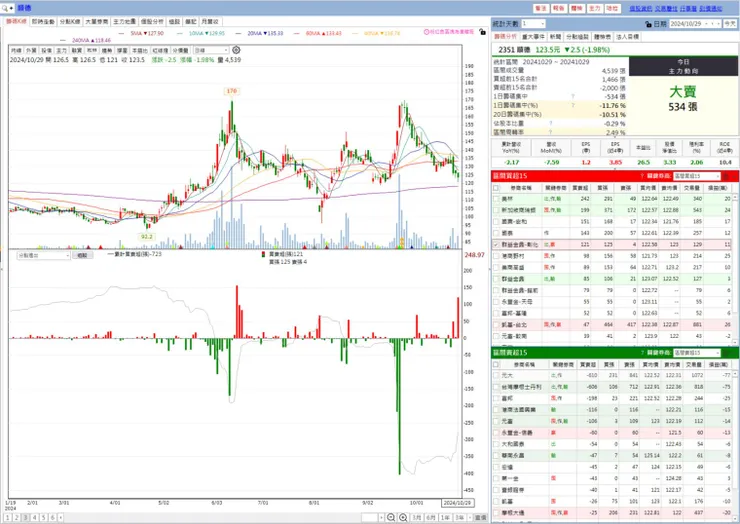Go to chart page 4
This screenshot has height=524, width=740.
[x=34, y=517]
